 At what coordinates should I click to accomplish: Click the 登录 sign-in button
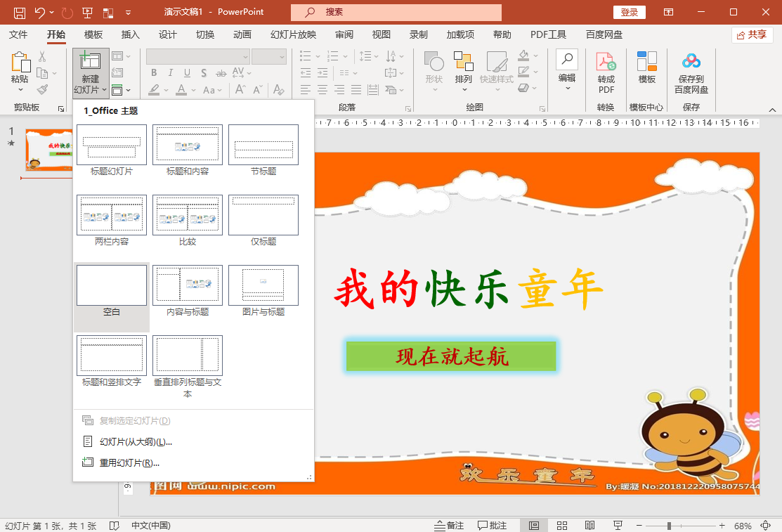629,13
